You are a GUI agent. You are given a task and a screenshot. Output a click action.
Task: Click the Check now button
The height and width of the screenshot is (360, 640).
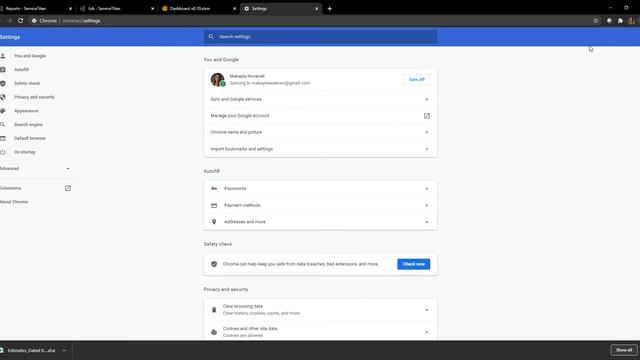click(x=413, y=264)
